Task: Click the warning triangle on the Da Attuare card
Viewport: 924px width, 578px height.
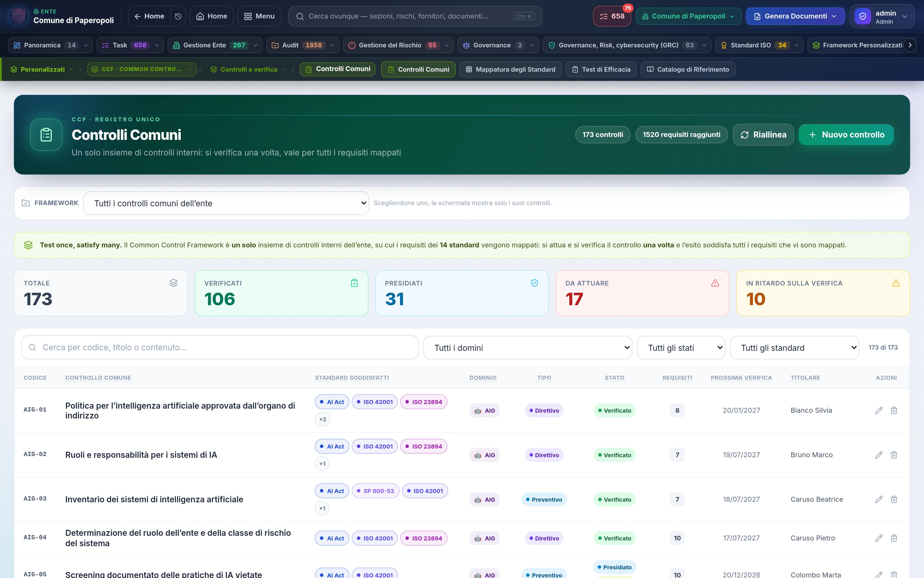Action: (x=715, y=283)
